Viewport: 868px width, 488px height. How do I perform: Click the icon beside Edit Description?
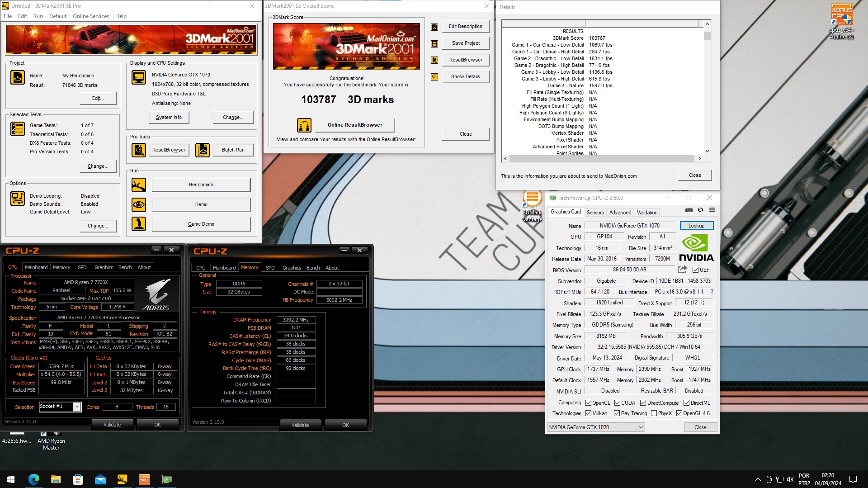pyautogui.click(x=434, y=27)
